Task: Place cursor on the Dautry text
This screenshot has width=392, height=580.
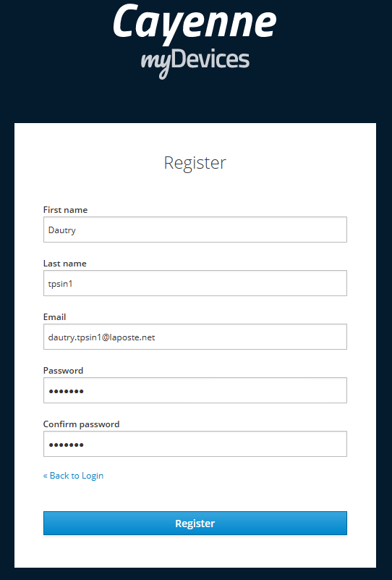Action: (x=61, y=230)
